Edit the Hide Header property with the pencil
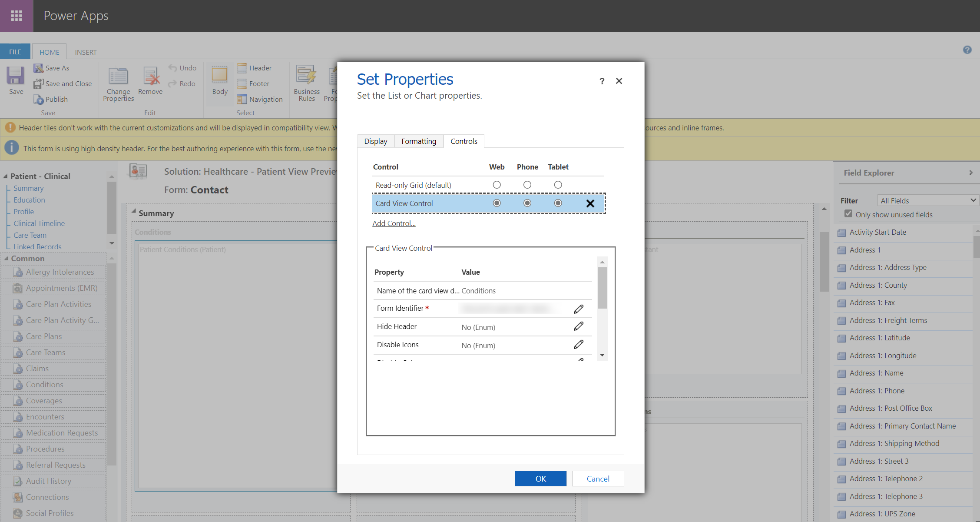 [578, 326]
